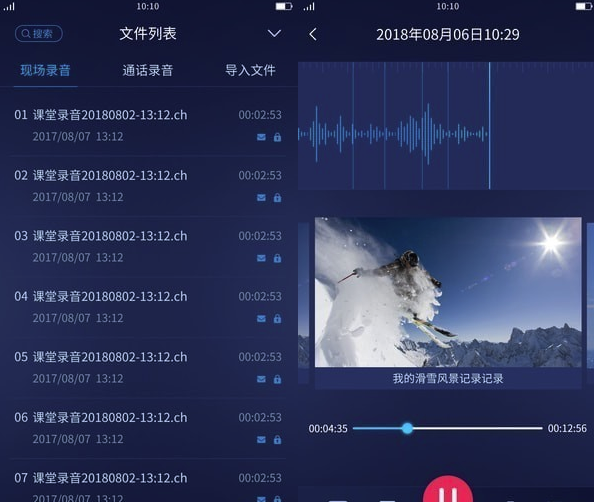Click the title 2018年08月06日10:29
The width and height of the screenshot is (594, 502).
point(448,34)
